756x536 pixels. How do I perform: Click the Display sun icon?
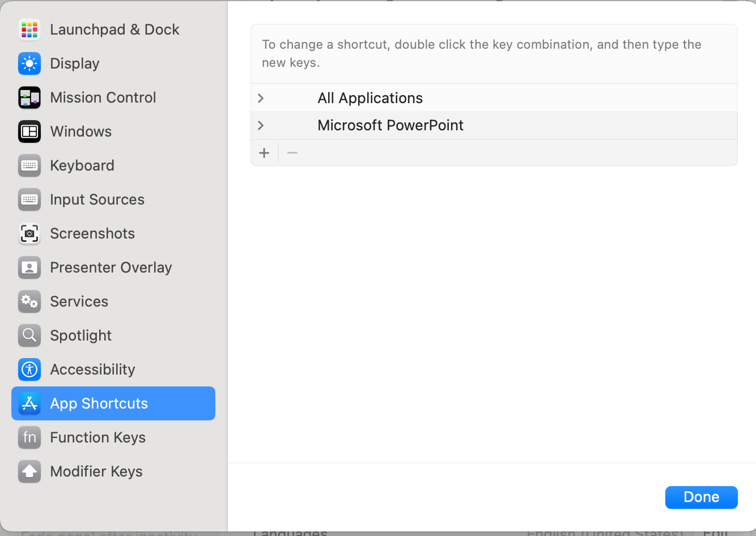pos(29,63)
